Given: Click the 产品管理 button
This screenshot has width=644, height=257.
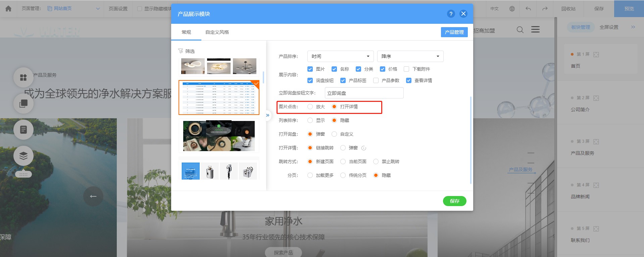Looking at the screenshot, I should (x=454, y=32).
